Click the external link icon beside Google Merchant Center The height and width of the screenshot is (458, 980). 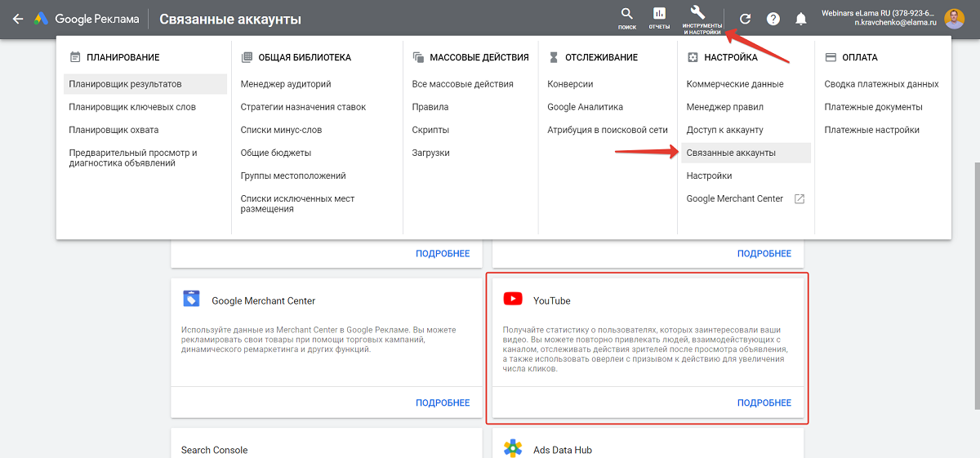click(x=800, y=198)
